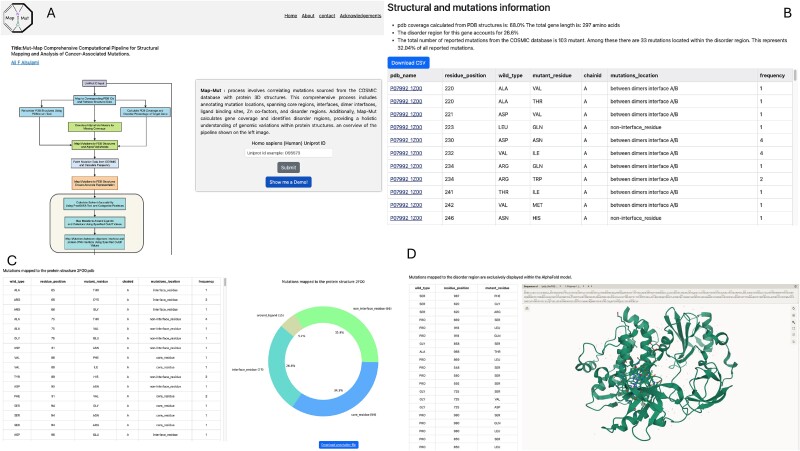
Task: Open the P07992_1Z00 link for residue 230
Action: click(406, 140)
